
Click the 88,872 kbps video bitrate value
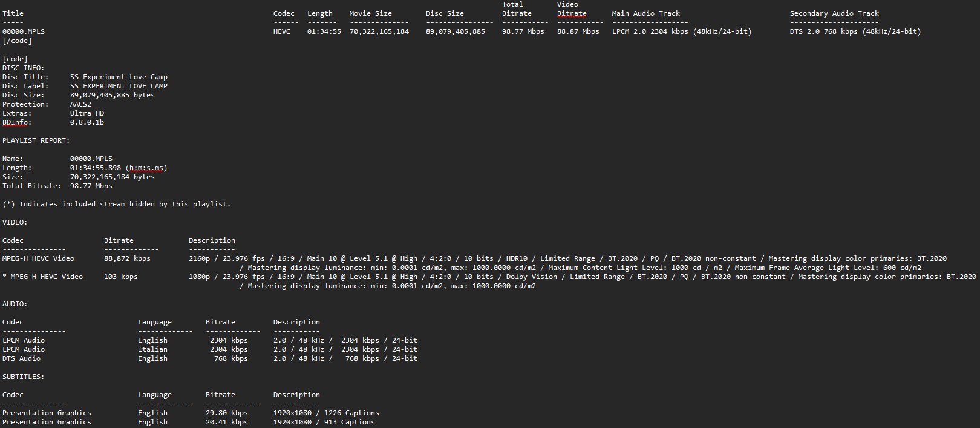(127, 258)
